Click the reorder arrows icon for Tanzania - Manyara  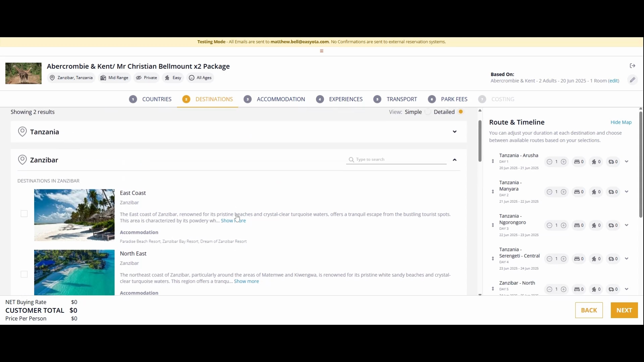point(493,192)
